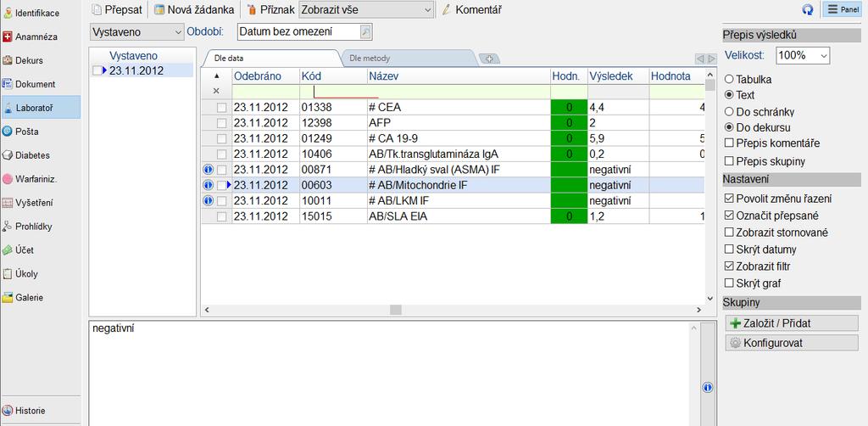Check the CA 19-9 row checkbox
The image size is (868, 426).
pyautogui.click(x=221, y=138)
